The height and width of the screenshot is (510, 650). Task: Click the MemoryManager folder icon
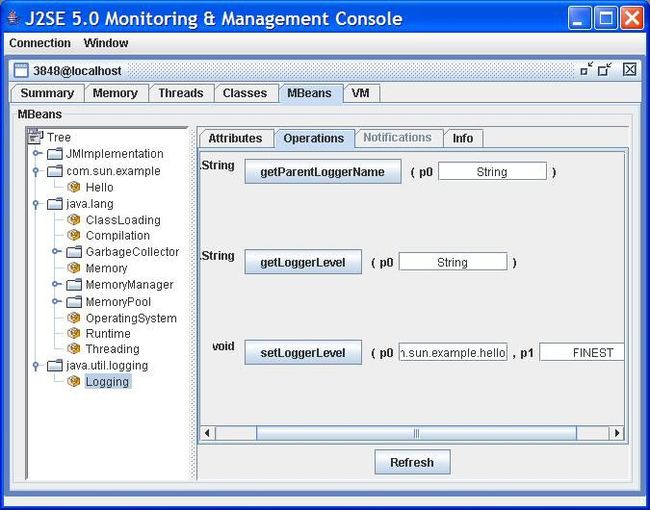tap(74, 285)
